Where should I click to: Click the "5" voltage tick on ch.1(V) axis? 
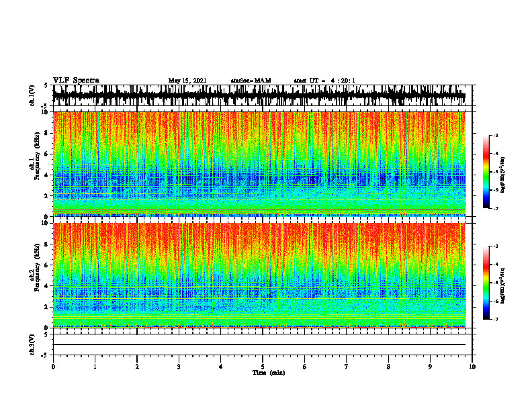click(x=46, y=85)
